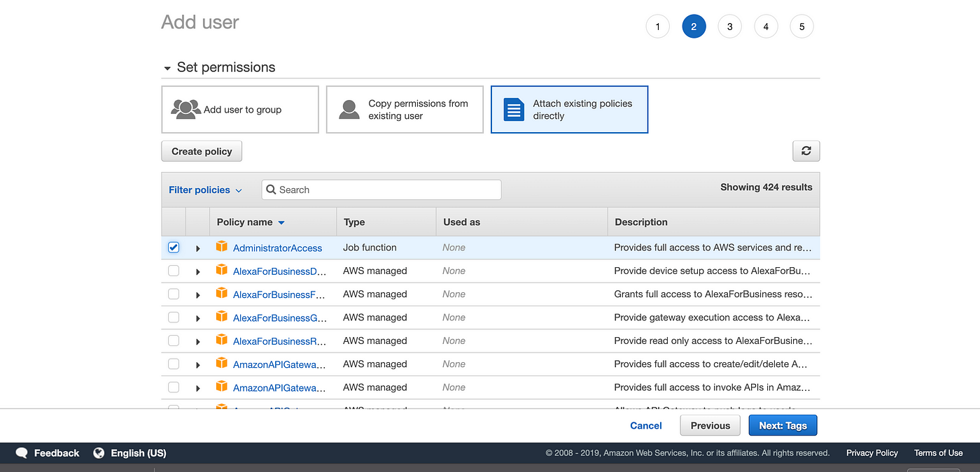Open the AlexaForBusinessR... policy link
The width and height of the screenshot is (980, 472).
pyautogui.click(x=280, y=341)
